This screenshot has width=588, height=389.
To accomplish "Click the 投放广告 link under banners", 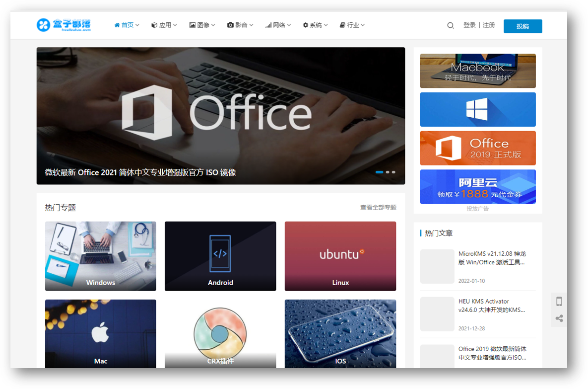I will pyautogui.click(x=478, y=209).
